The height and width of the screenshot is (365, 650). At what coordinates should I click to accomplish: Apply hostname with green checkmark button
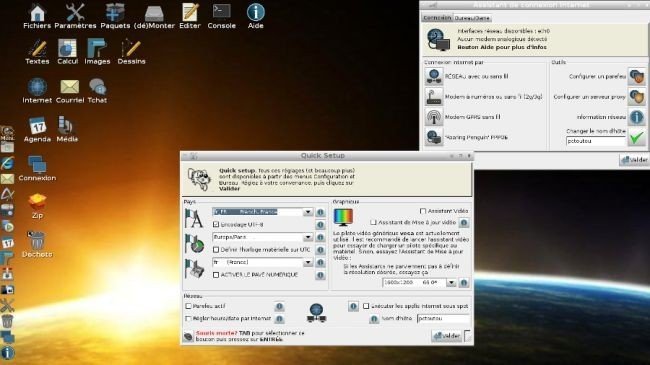637,137
